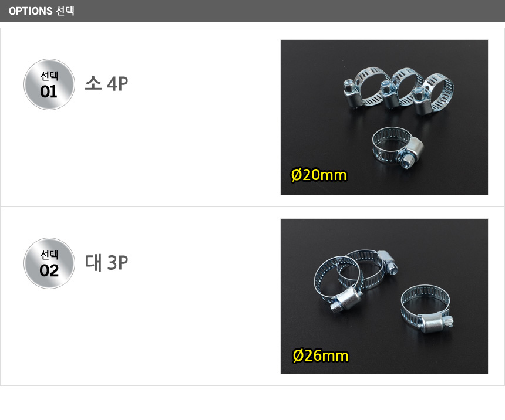The image size is (505, 420).
Task: Click the 선택 01 silver badge
Action: pos(49,84)
